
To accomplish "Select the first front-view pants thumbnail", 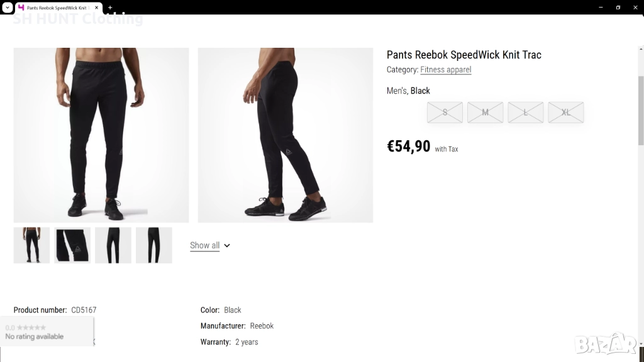I will [x=31, y=245].
